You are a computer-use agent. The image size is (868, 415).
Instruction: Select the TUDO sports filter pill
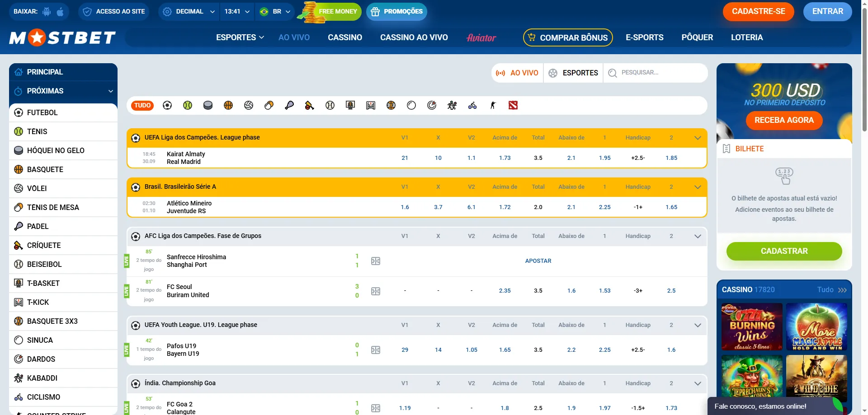click(142, 105)
